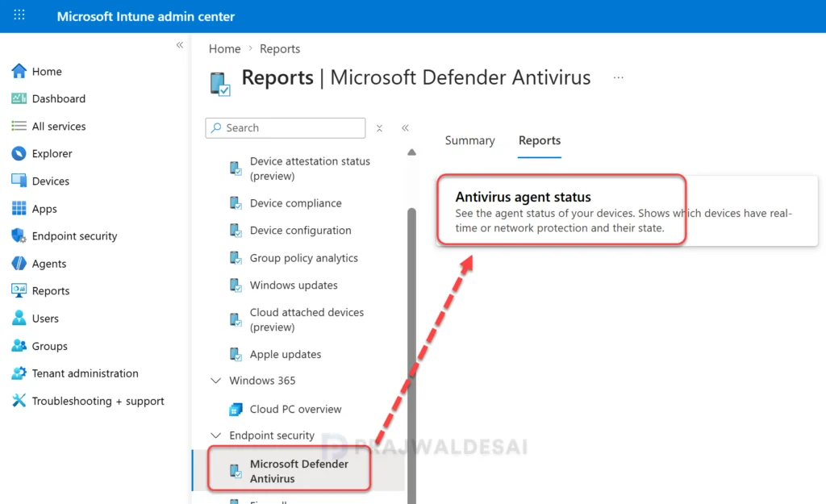
Task: Click the Apps grid icon
Action: [19, 208]
